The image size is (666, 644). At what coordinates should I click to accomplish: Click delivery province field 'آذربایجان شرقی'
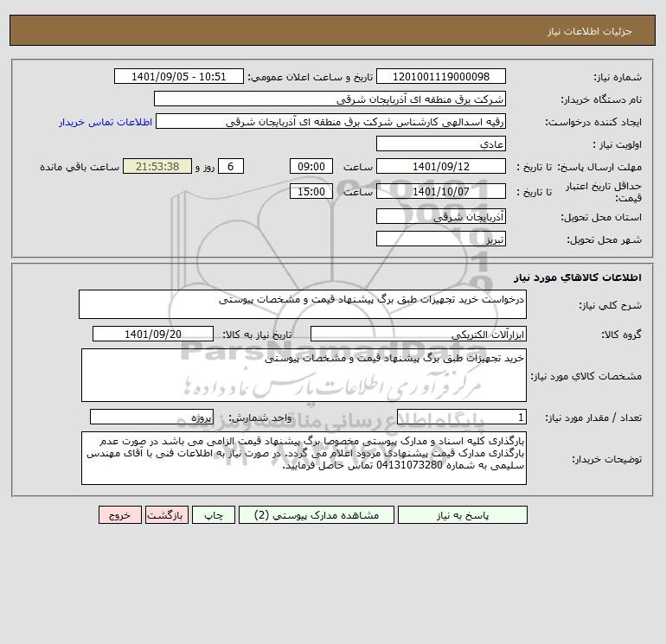[x=441, y=216]
